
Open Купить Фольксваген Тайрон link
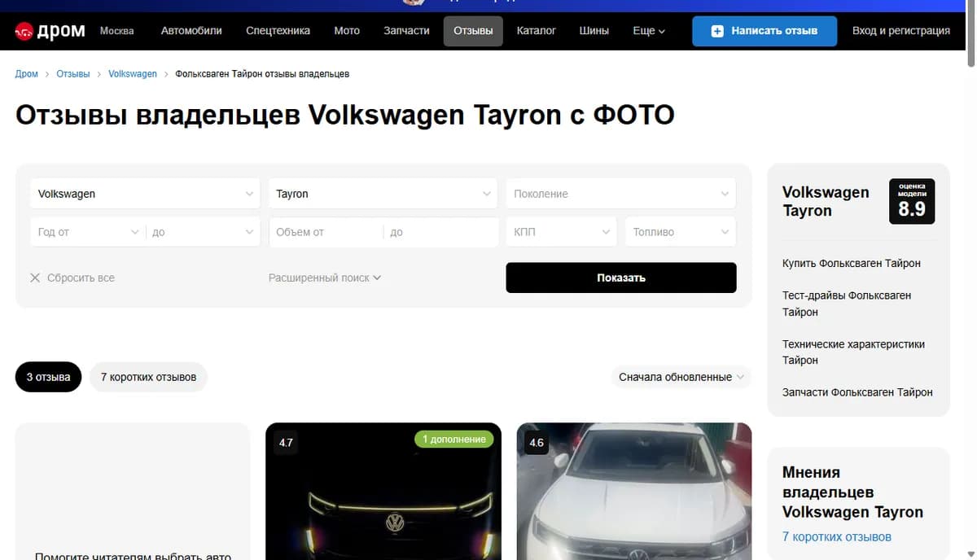852,264
